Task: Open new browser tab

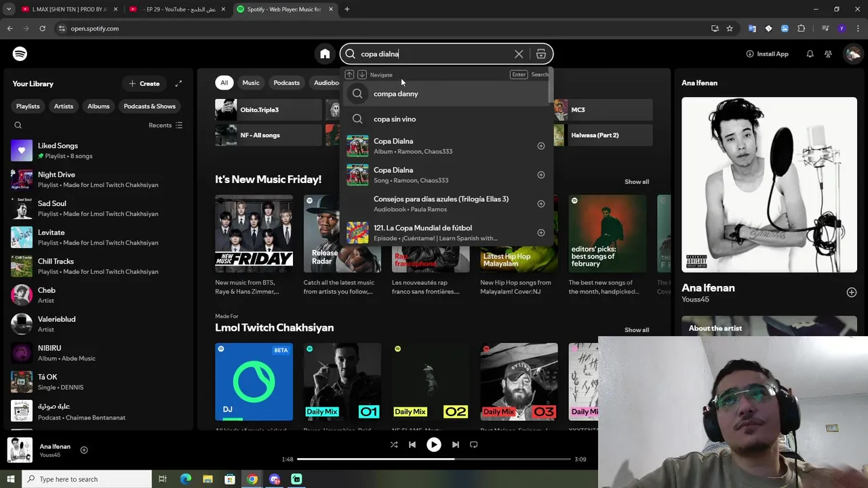Action: pyautogui.click(x=347, y=9)
